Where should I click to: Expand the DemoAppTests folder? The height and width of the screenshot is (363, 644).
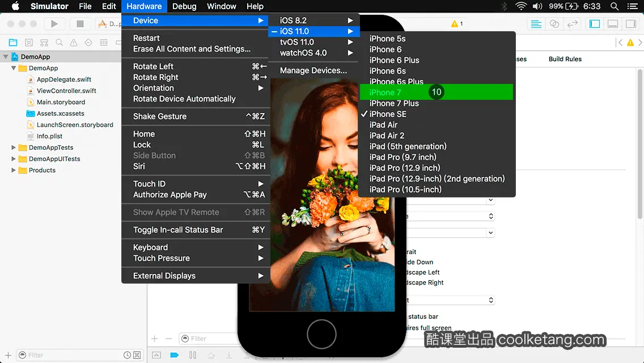(14, 147)
